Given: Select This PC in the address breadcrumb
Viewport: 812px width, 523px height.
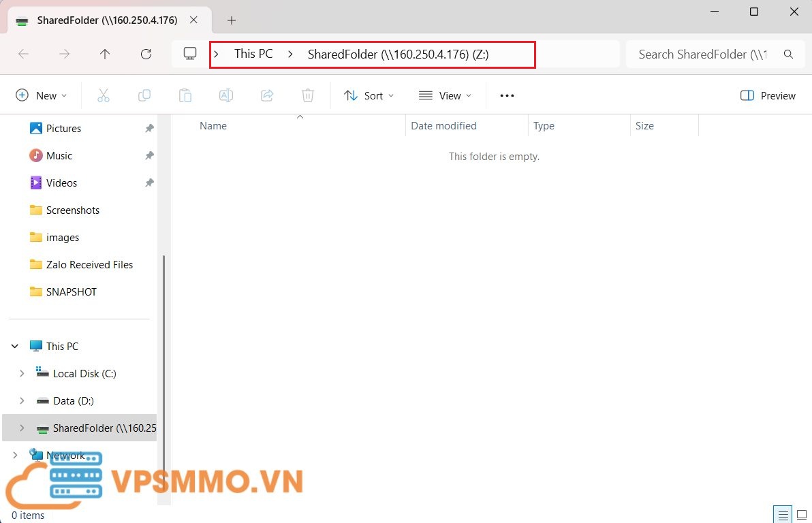Looking at the screenshot, I should [x=253, y=54].
